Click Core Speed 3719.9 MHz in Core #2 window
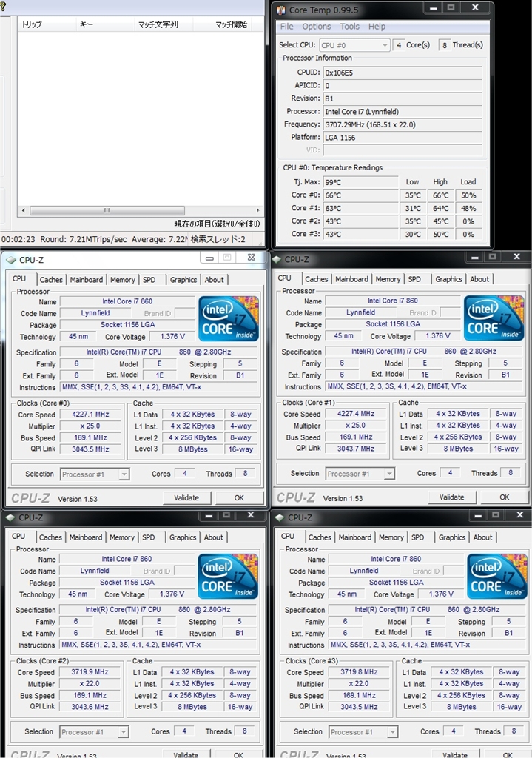Image resolution: width=532 pixels, height=758 pixels. (x=90, y=672)
